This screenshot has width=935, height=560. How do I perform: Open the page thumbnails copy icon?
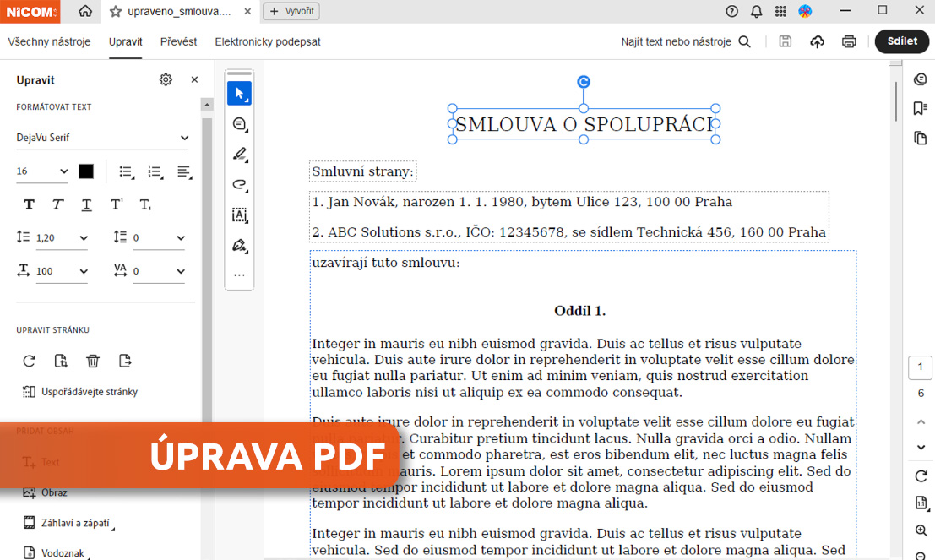920,138
